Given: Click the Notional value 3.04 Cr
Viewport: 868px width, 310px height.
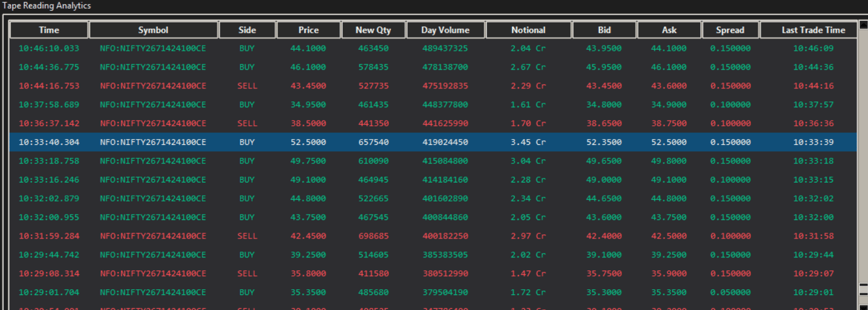Looking at the screenshot, I should pyautogui.click(x=528, y=161).
